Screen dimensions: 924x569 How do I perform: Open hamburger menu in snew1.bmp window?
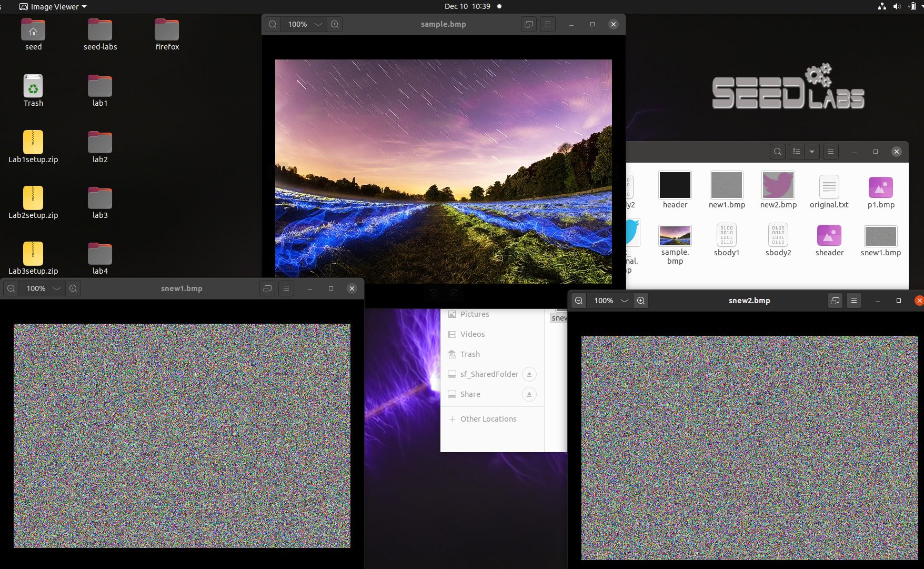tap(286, 288)
